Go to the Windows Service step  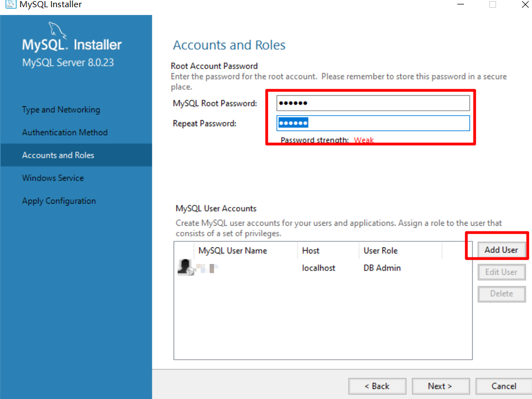point(53,178)
